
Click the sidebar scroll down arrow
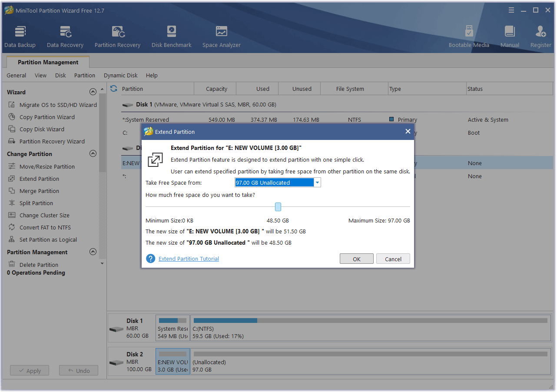(x=102, y=263)
